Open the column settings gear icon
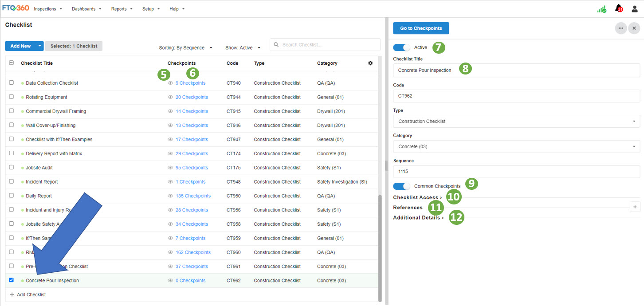This screenshot has height=306, width=644. point(370,63)
